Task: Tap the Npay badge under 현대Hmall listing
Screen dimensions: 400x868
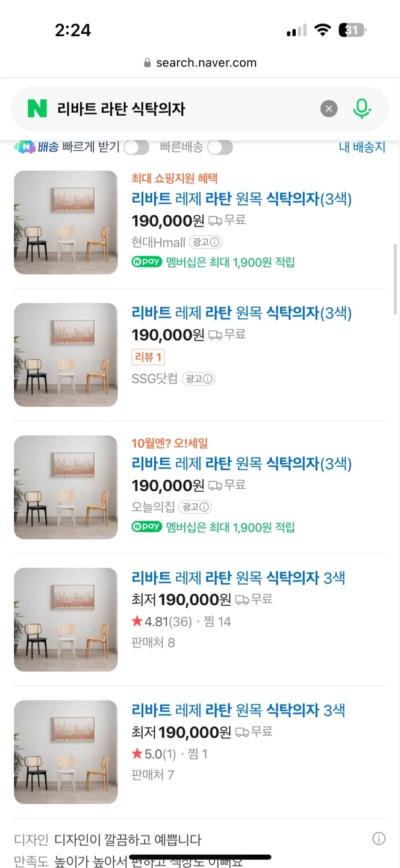Action: (x=147, y=262)
